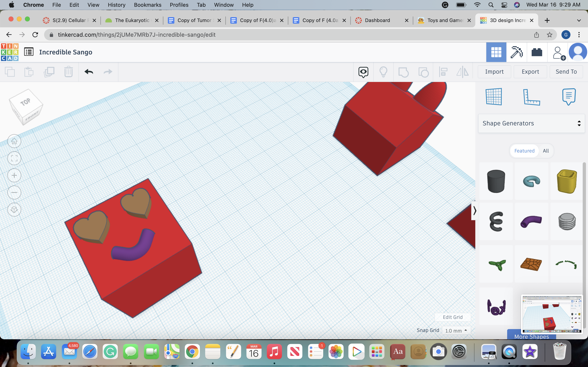This screenshot has width=588, height=367.
Task: Toggle orthographic perspective view cube icon
Action: coord(14,209)
